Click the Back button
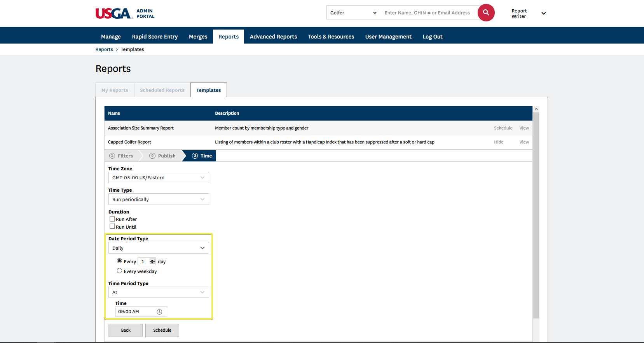This screenshot has height=343, width=644. coord(126,330)
